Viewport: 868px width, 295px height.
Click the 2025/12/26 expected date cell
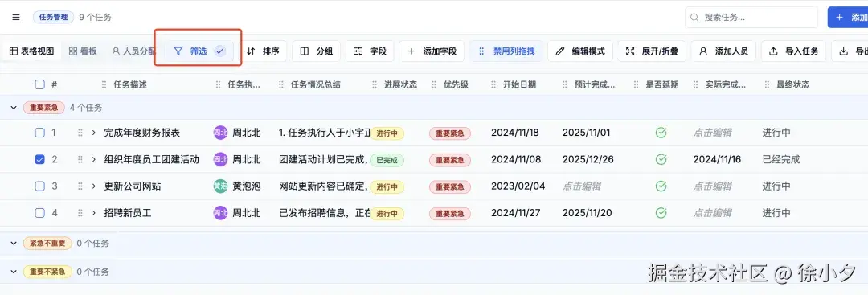point(588,159)
